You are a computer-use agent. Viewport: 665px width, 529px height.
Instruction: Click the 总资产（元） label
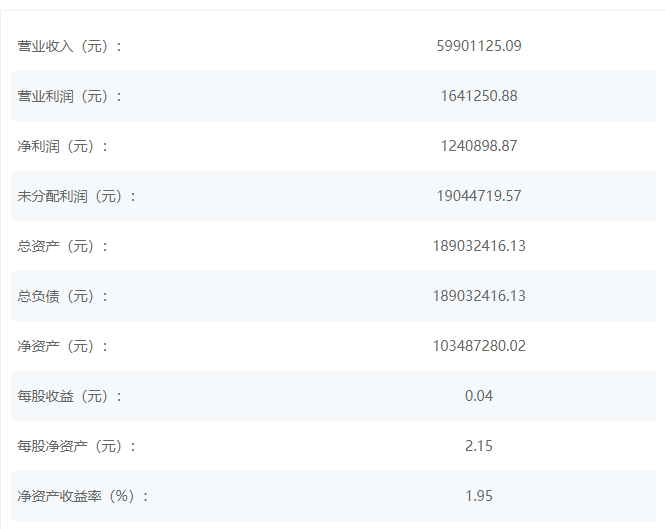pos(62,246)
